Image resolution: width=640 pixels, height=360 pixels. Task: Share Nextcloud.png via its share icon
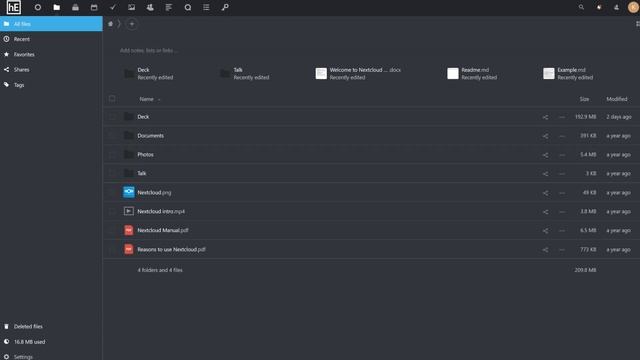(x=545, y=193)
